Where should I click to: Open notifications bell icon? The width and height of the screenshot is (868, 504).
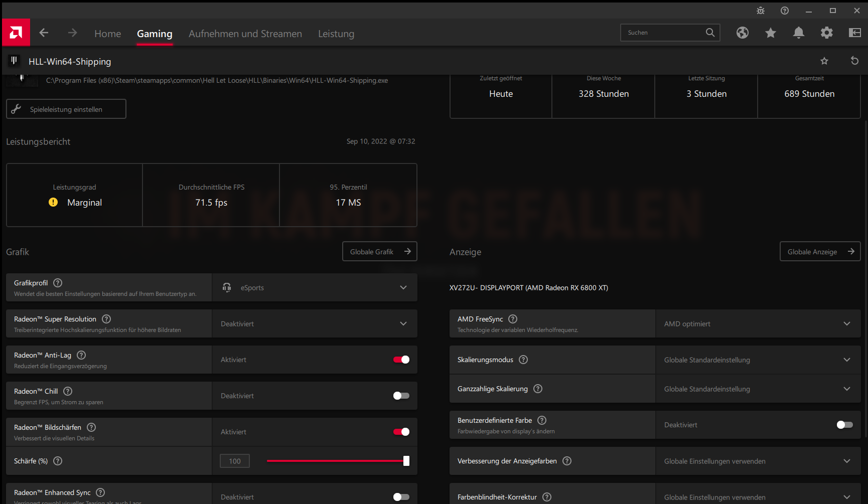[x=799, y=33]
